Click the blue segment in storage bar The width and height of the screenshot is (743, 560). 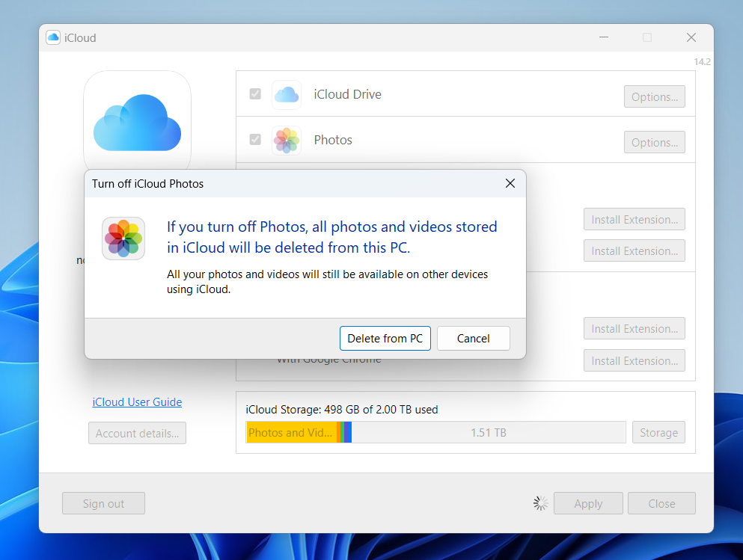coord(348,432)
